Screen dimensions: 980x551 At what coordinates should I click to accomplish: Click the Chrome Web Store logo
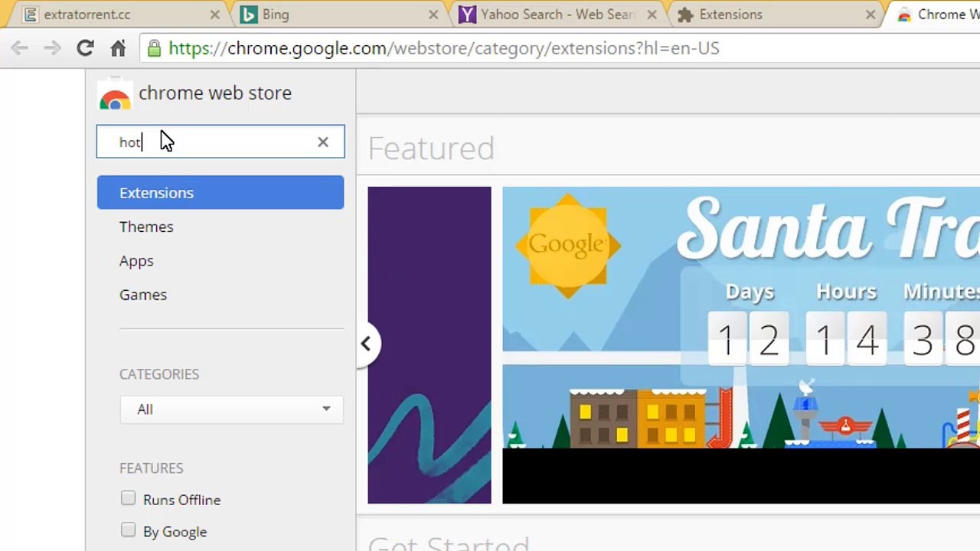click(115, 95)
